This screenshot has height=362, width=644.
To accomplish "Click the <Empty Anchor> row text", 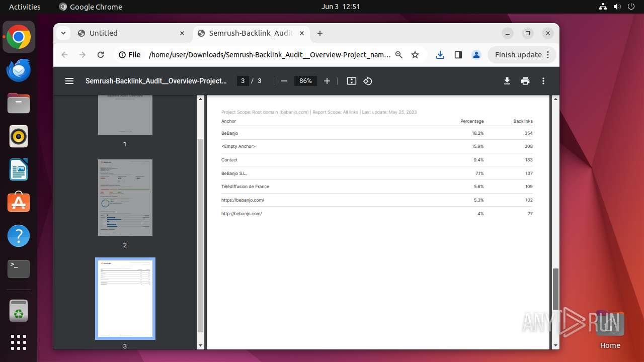I will [x=238, y=146].
